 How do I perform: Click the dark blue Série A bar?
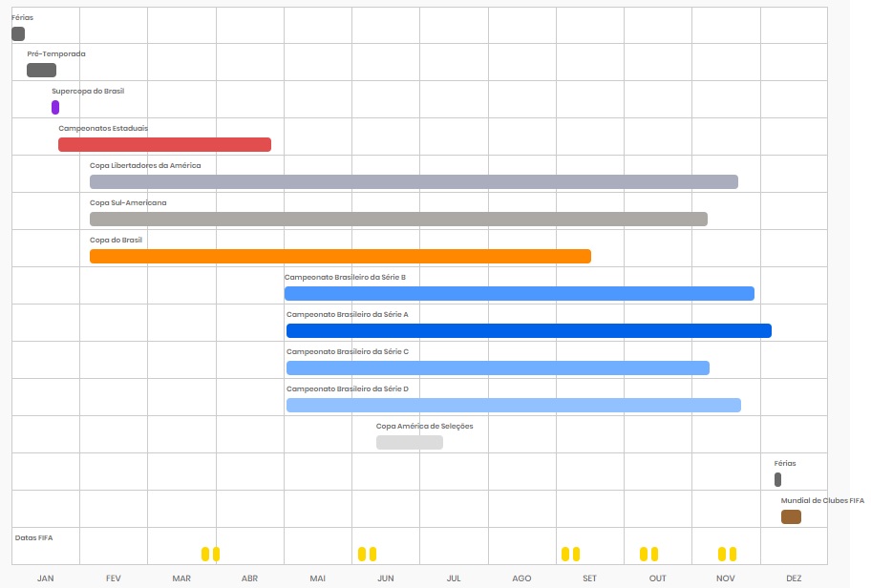(x=528, y=331)
